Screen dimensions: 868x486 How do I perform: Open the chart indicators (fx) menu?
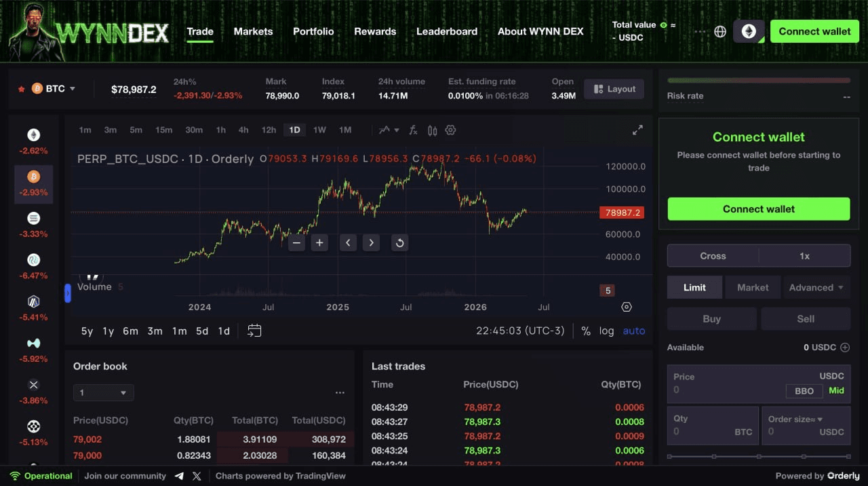point(413,130)
